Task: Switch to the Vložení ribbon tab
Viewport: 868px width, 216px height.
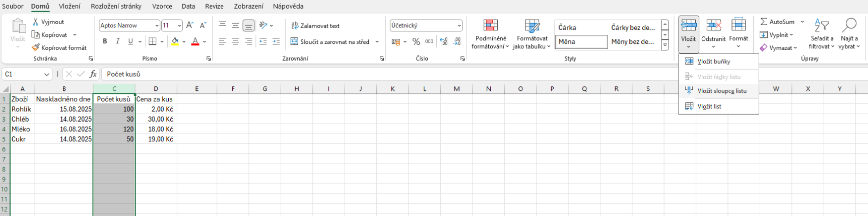Action: click(70, 7)
